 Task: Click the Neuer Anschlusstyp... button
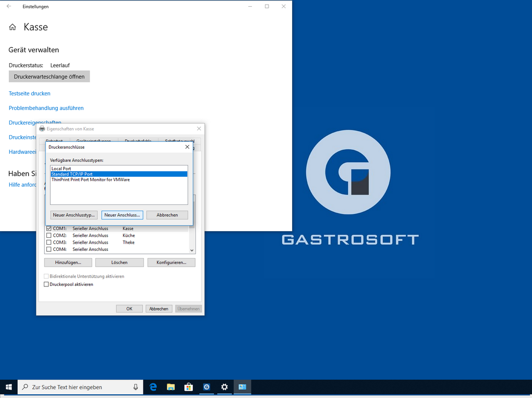tap(74, 215)
